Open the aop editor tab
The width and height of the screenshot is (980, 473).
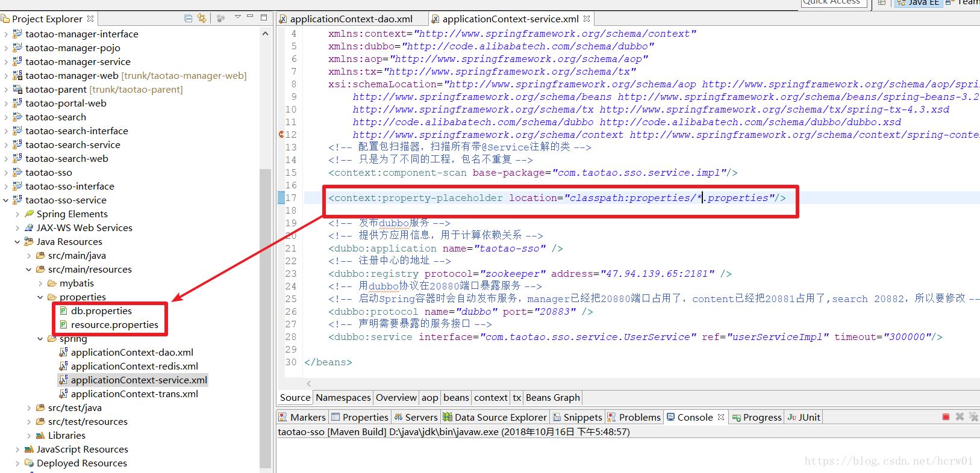(430, 398)
